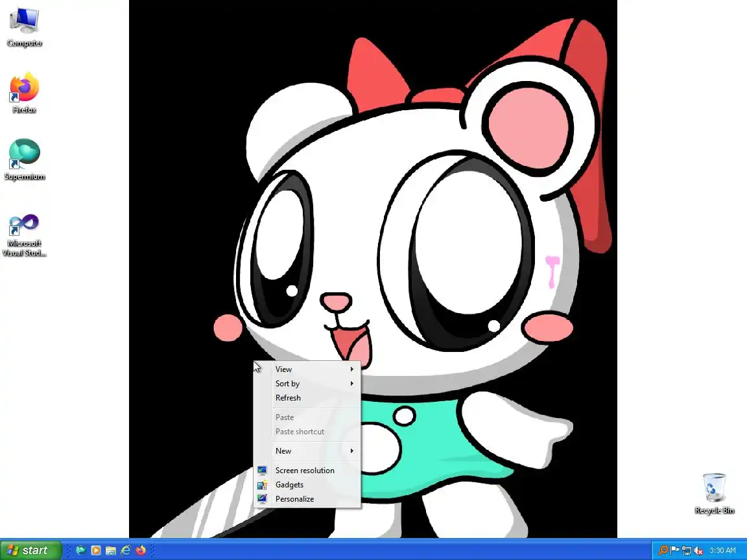Image resolution: width=747 pixels, height=560 pixels.
Task: Click the grayed-out Paste entry
Action: (x=307, y=417)
